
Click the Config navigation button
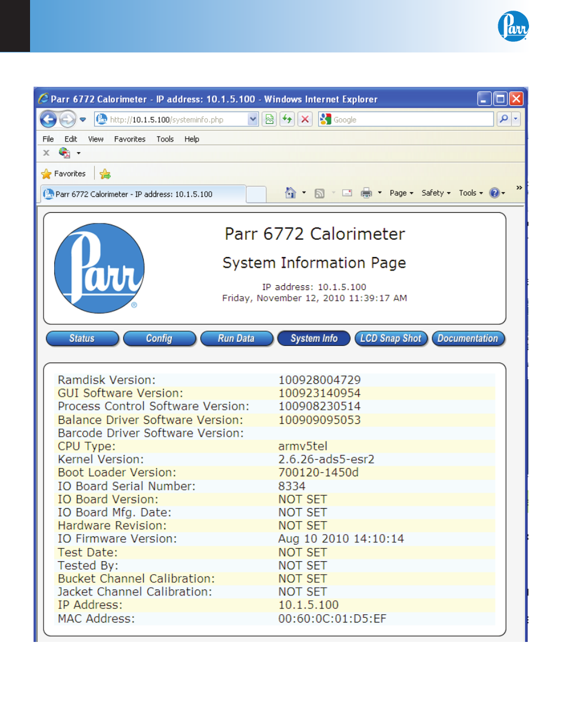click(160, 338)
